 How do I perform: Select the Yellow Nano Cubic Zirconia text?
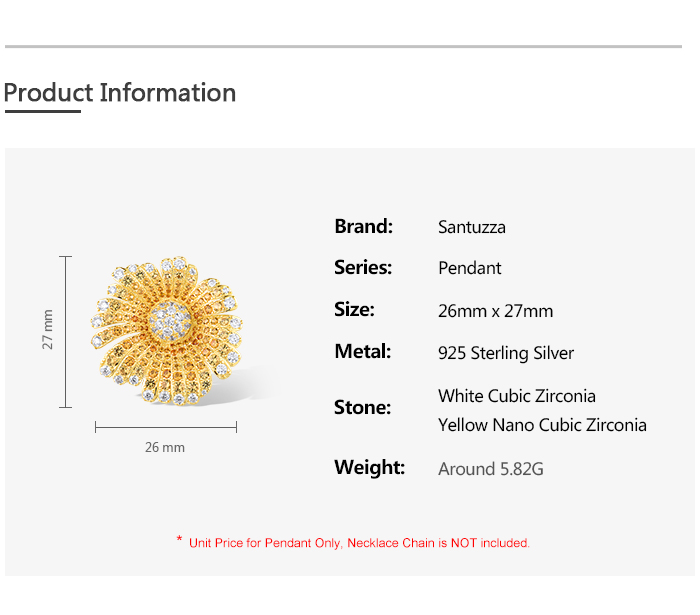click(542, 425)
